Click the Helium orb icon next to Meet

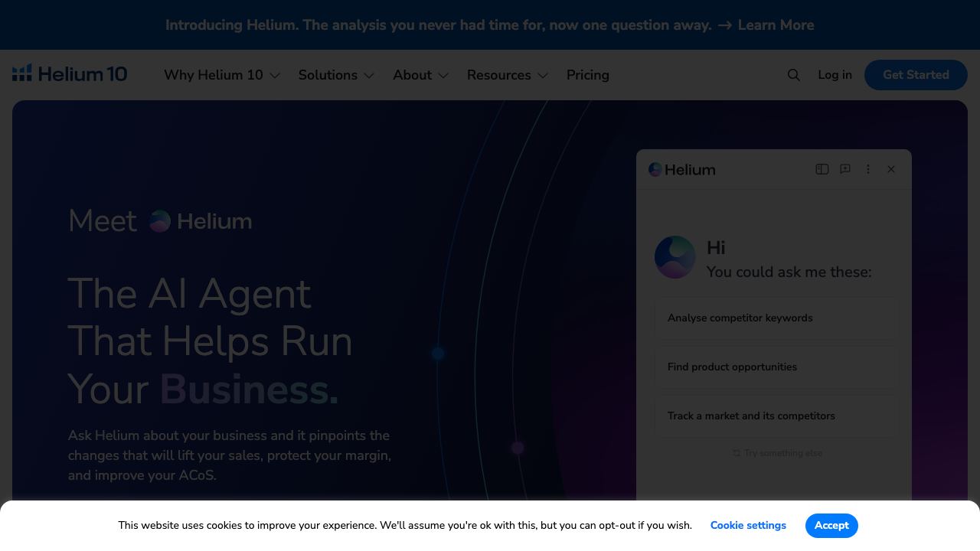tap(160, 221)
